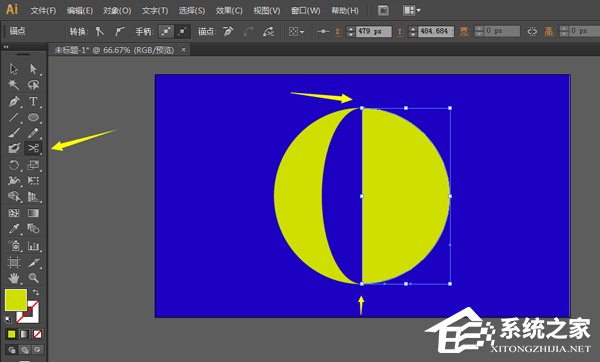Select the Mesh tool
600x362 pixels.
pos(14,213)
